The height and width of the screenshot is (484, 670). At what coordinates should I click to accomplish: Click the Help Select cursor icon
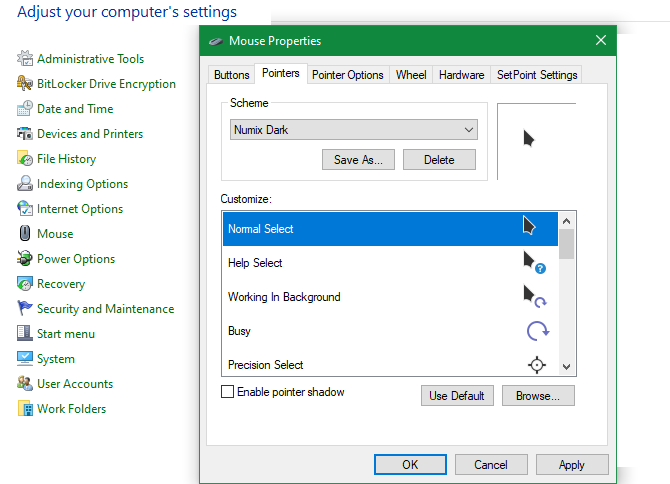click(535, 263)
